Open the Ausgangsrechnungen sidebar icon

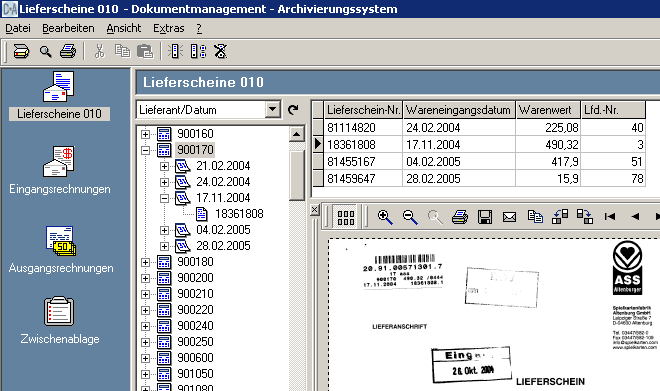[x=61, y=241]
